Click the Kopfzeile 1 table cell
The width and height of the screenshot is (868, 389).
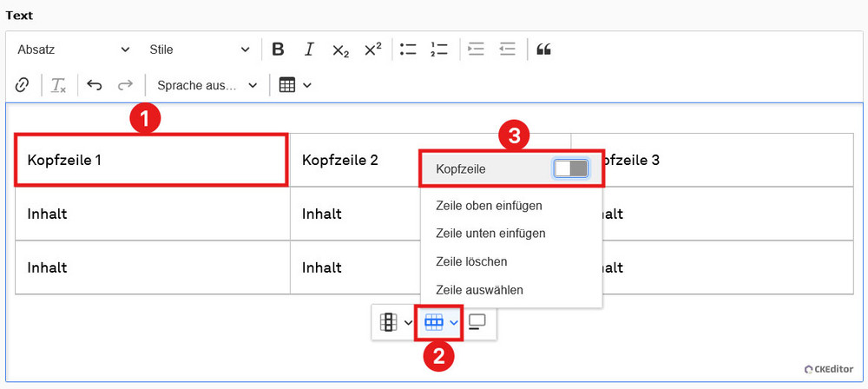click(x=151, y=160)
